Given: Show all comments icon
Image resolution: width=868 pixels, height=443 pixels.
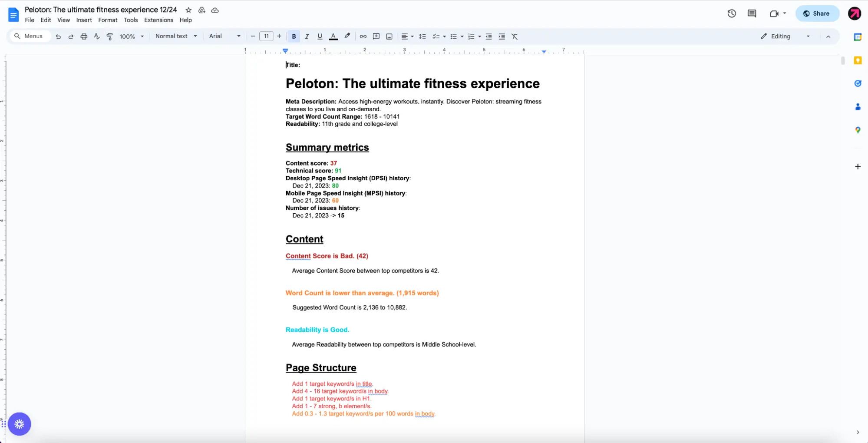Looking at the screenshot, I should point(752,13).
